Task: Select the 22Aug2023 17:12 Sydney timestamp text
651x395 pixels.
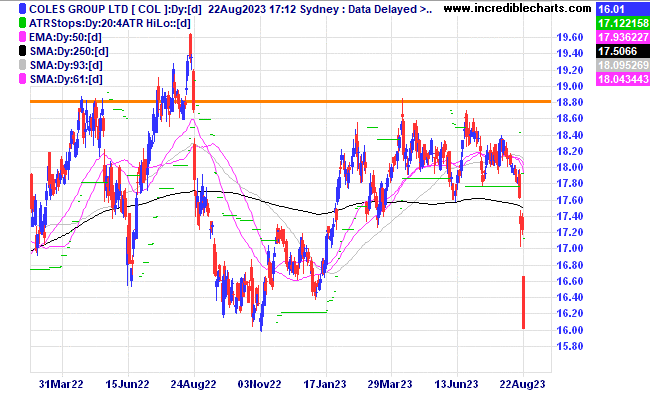Action: point(276,9)
